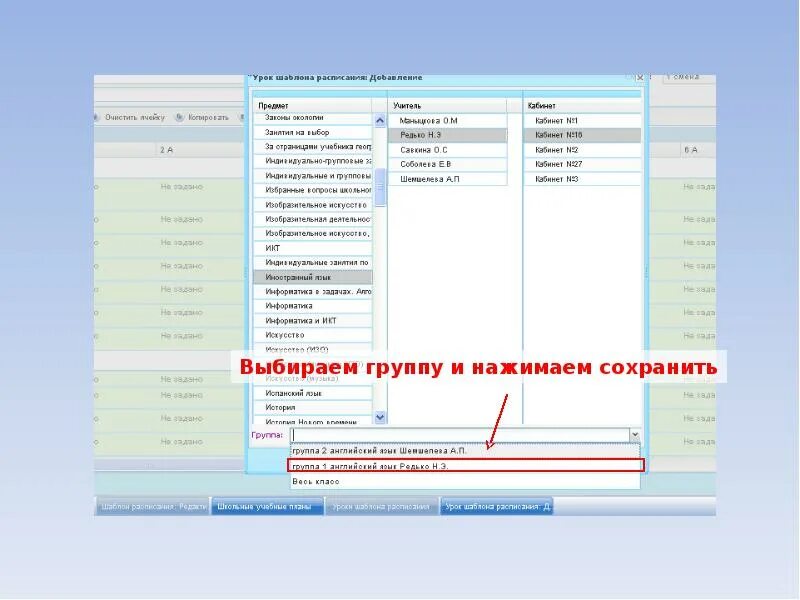Choose группа 2 английский язык Шемшелева А.П.
The width and height of the screenshot is (800, 600).
point(465,451)
